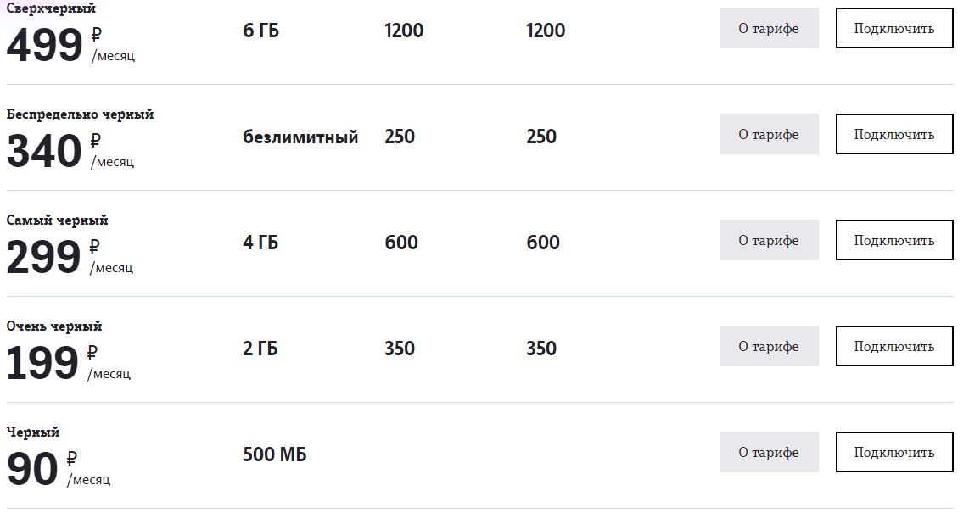Show 'О тарифе' for the Черный plan
980x513 pixels.
coord(769,453)
